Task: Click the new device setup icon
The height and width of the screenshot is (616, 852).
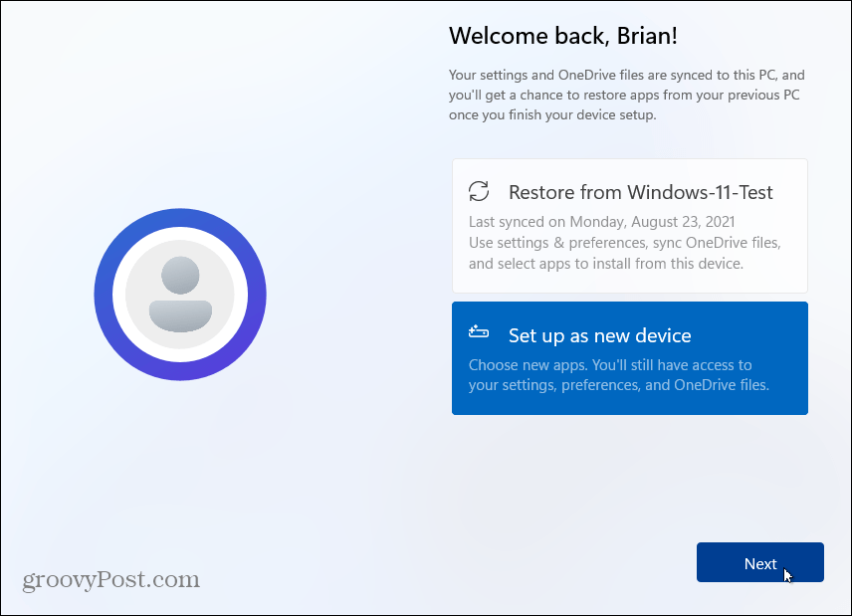Action: 479,331
